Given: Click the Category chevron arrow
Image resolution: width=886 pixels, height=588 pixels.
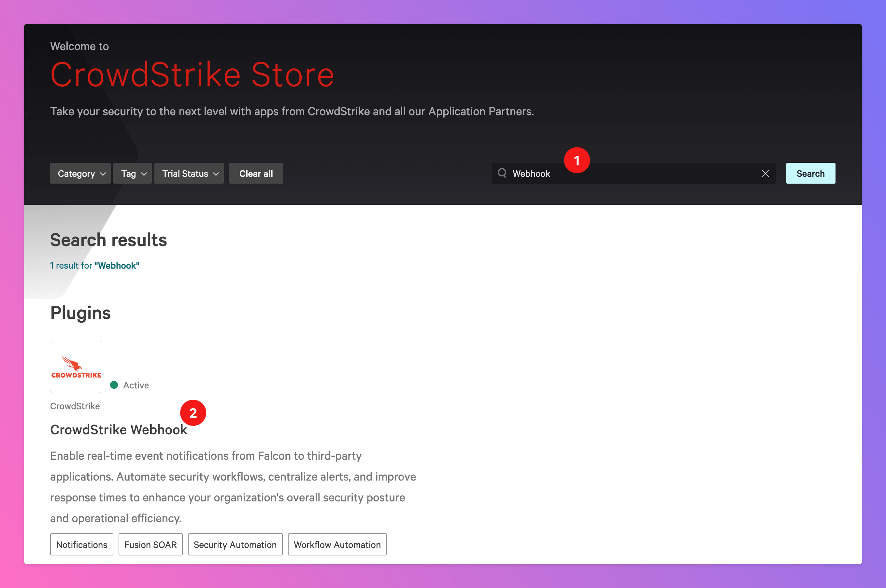Looking at the screenshot, I should coord(103,174).
